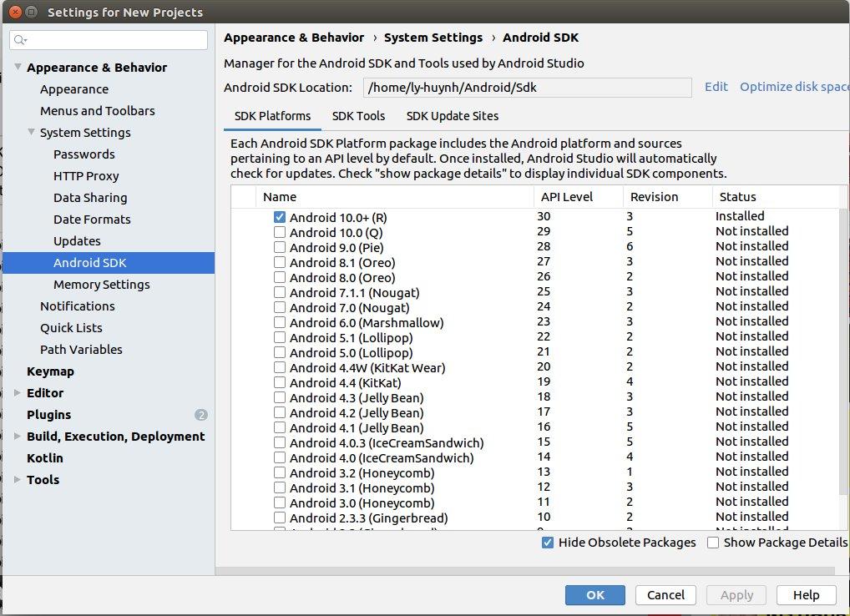
Task: Expand Build, Execution, Deployment section
Action: pyautogui.click(x=18, y=437)
